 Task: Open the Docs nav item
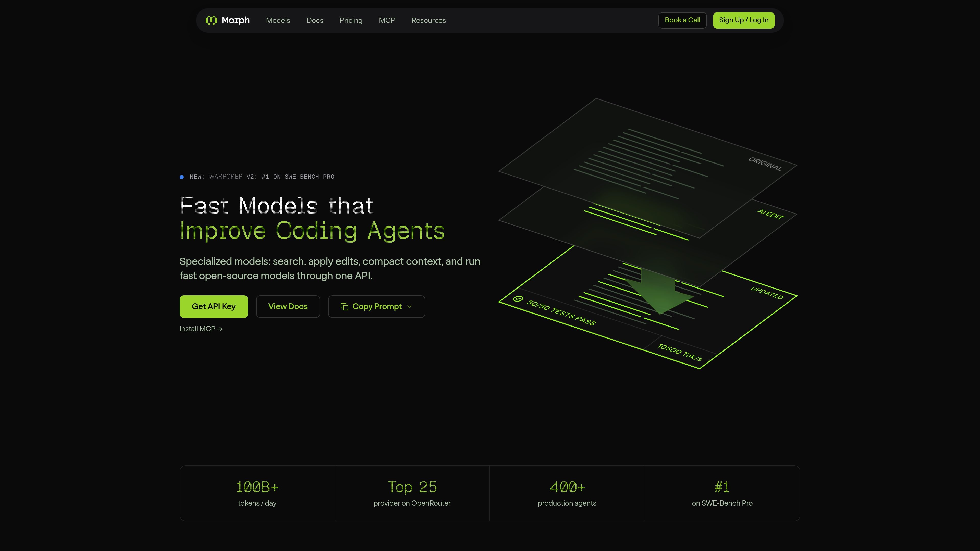coord(315,20)
